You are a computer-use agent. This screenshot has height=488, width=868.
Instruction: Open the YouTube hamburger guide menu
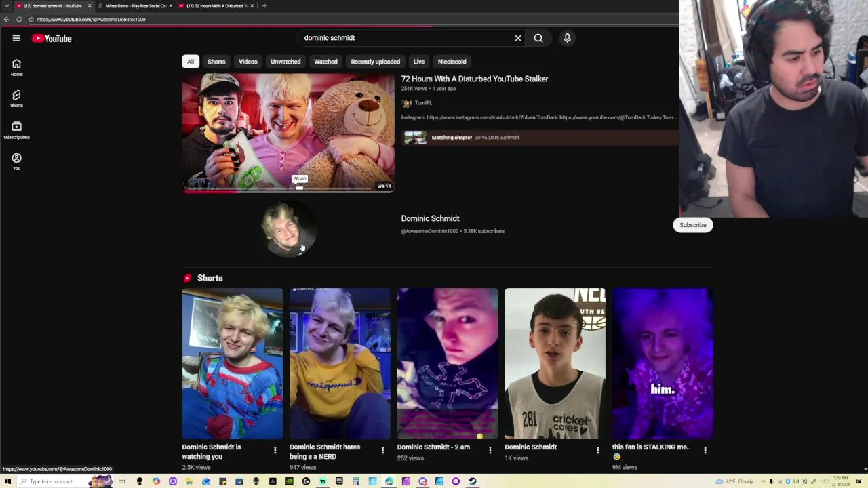tap(16, 38)
